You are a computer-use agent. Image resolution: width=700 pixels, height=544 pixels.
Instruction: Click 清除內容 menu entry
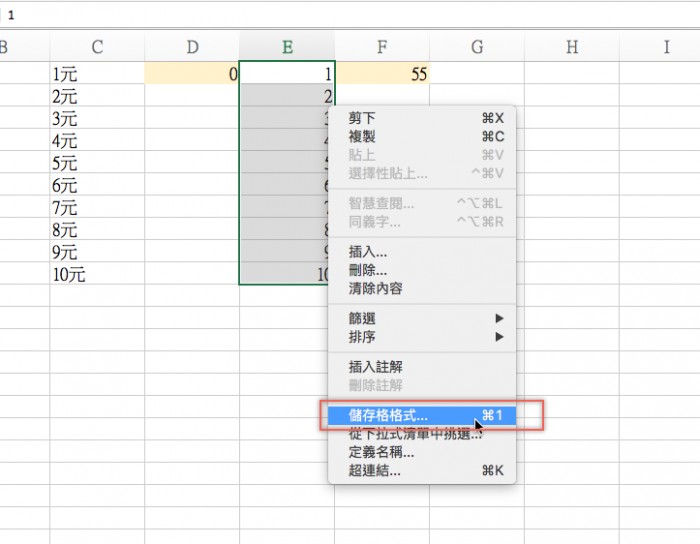click(422, 288)
